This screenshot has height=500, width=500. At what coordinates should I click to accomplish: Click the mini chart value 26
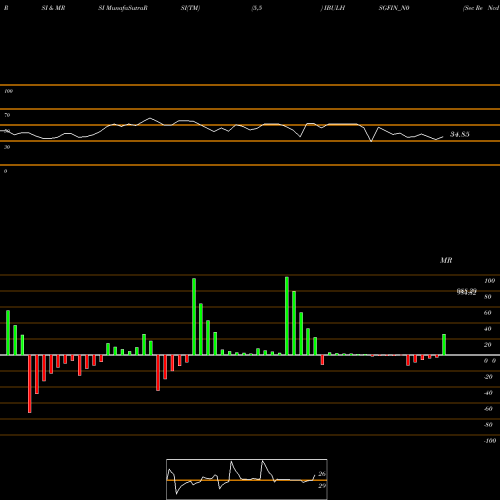(x=322, y=474)
